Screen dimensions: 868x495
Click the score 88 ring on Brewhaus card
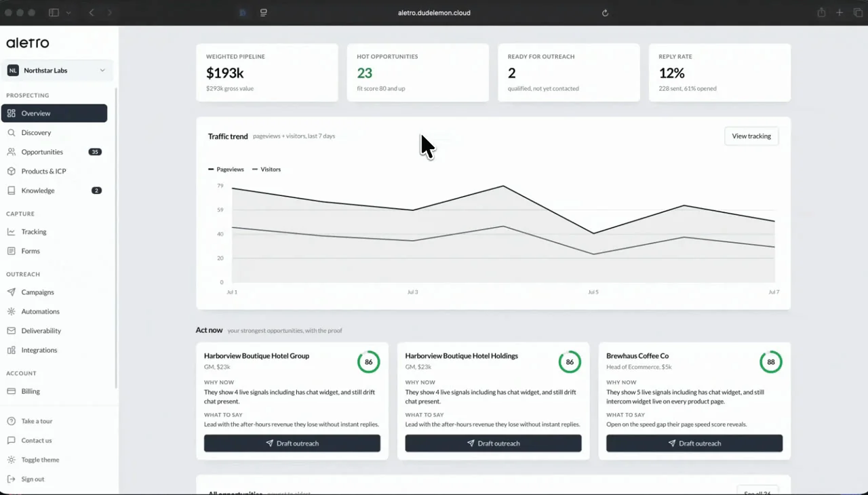[771, 362]
